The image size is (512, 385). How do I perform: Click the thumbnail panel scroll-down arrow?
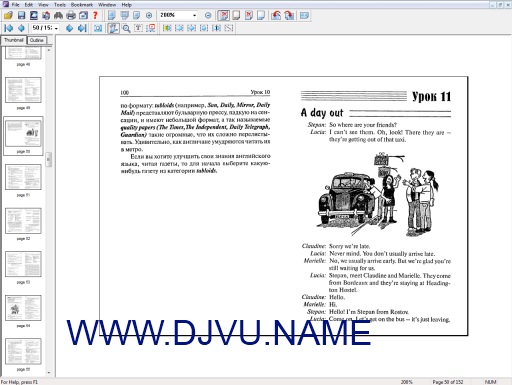49,373
